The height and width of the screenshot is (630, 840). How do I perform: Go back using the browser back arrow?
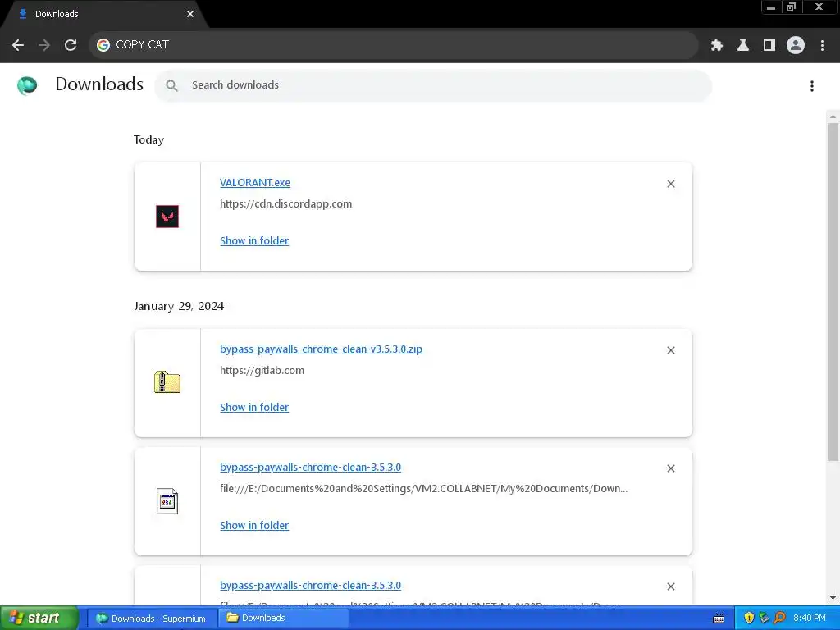pyautogui.click(x=18, y=45)
